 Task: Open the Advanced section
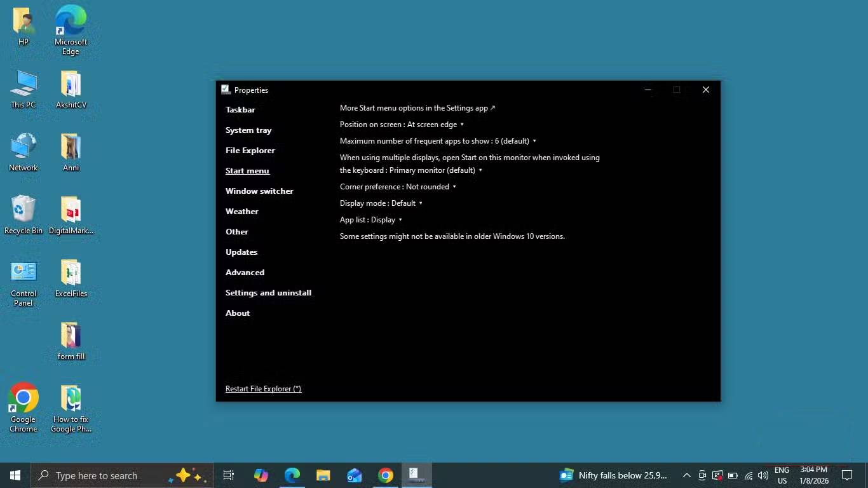point(245,273)
